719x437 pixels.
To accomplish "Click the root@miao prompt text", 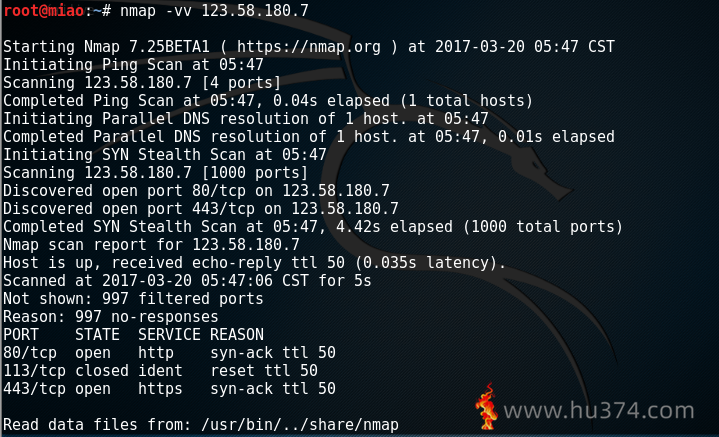I will 44,10.
